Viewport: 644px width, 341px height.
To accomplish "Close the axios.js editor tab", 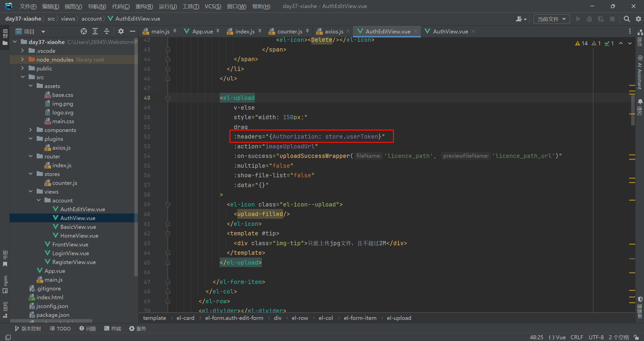I will tap(348, 31).
